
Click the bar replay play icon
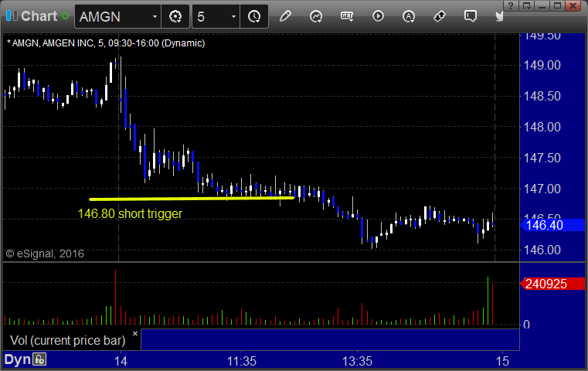[378, 16]
